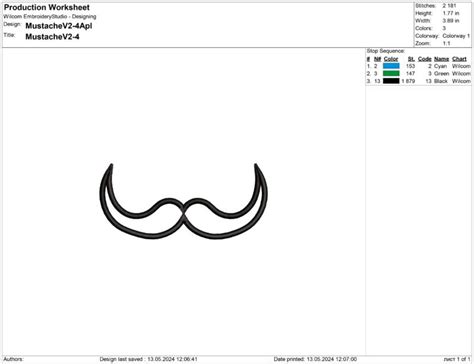Click 'Wilcom' chart in the Cyan row
Image resolution: width=474 pixels, height=364 pixels.
461,66
